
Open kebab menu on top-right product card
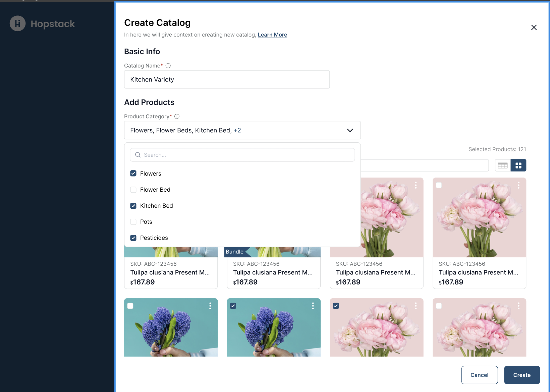(x=518, y=185)
